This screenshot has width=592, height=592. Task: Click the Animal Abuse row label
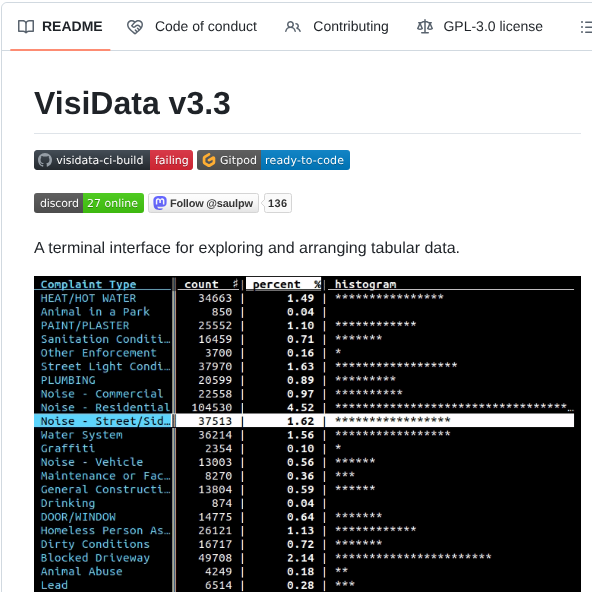82,571
